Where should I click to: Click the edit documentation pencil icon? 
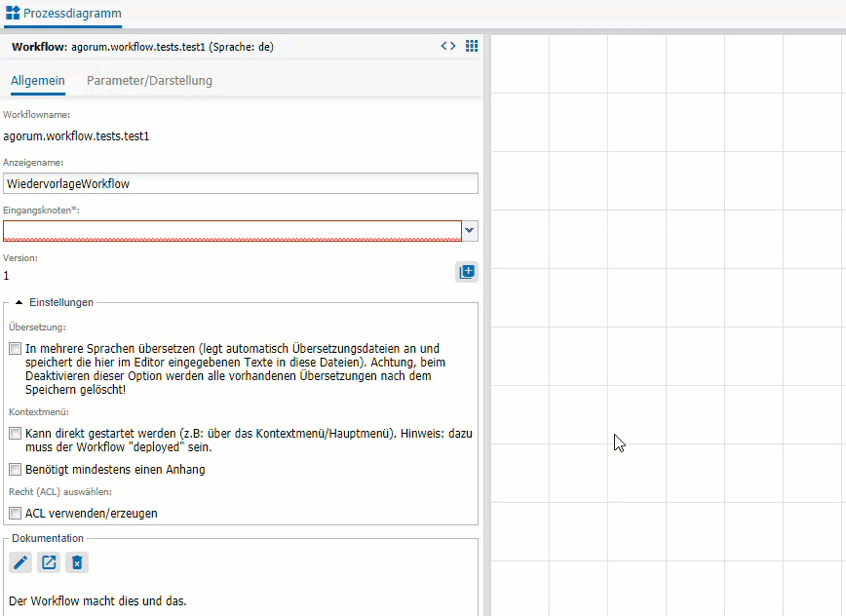(20, 562)
